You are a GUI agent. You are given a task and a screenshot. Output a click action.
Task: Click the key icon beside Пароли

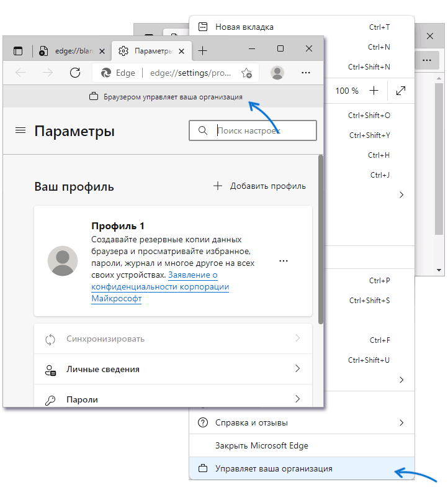pos(50,400)
